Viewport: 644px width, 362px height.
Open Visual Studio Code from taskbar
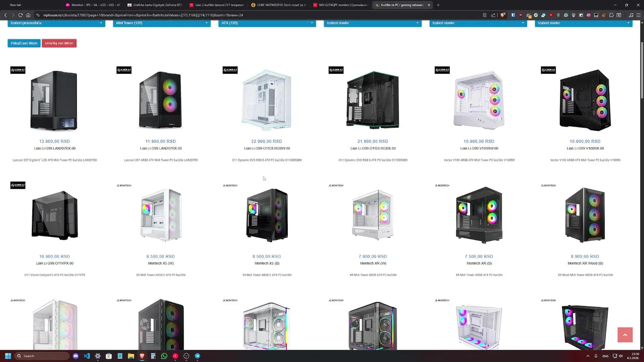pos(87,356)
